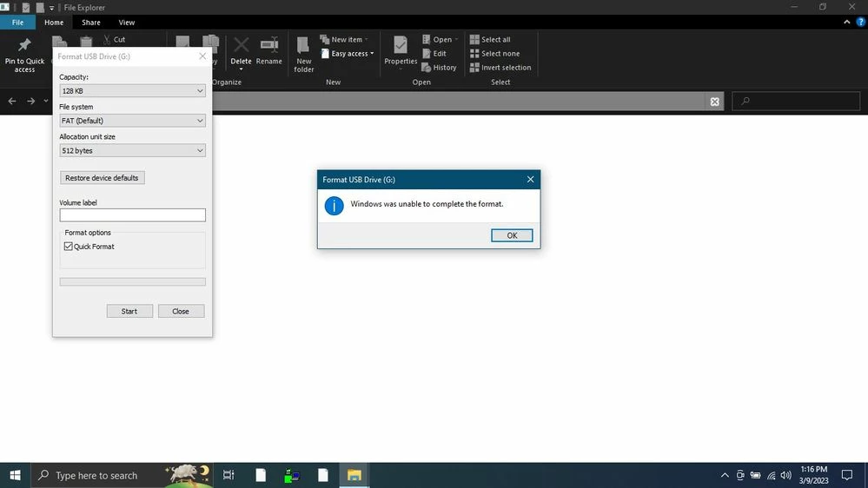Click the File Explorer search box
Screen dimensions: 868x488
796,101
